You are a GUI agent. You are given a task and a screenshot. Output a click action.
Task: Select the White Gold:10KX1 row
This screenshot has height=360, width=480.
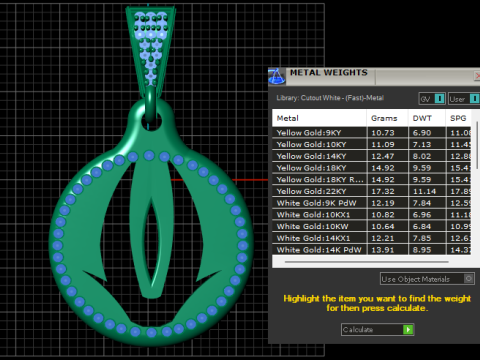pyautogui.click(x=372, y=215)
